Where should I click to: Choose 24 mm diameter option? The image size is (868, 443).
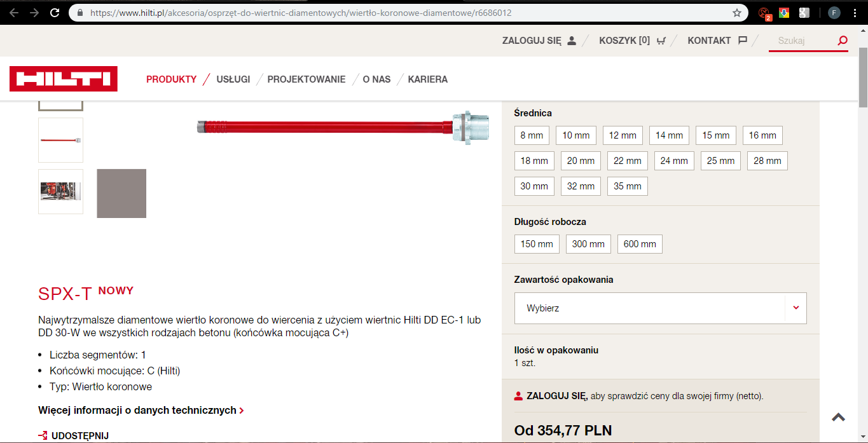[674, 161]
